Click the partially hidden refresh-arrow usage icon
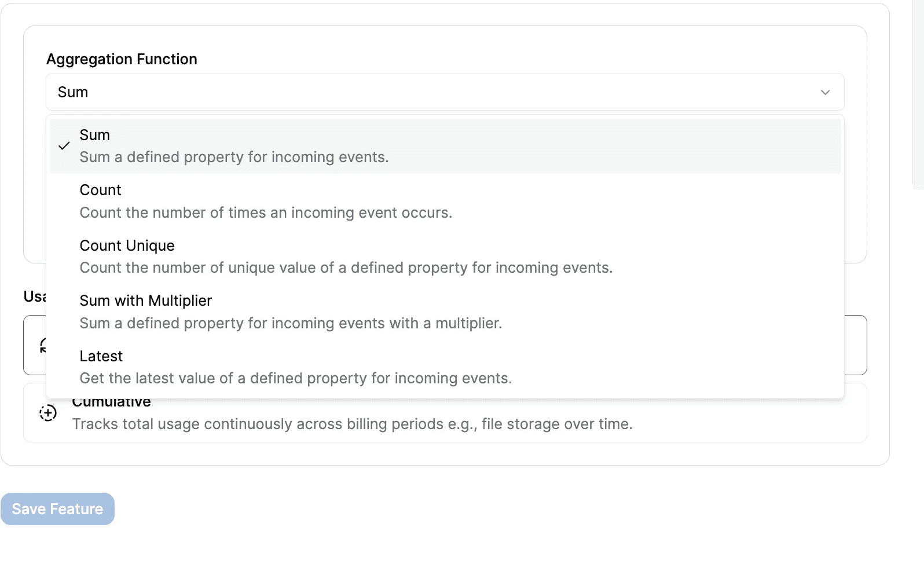The height and width of the screenshot is (586, 924). pyautogui.click(x=42, y=346)
